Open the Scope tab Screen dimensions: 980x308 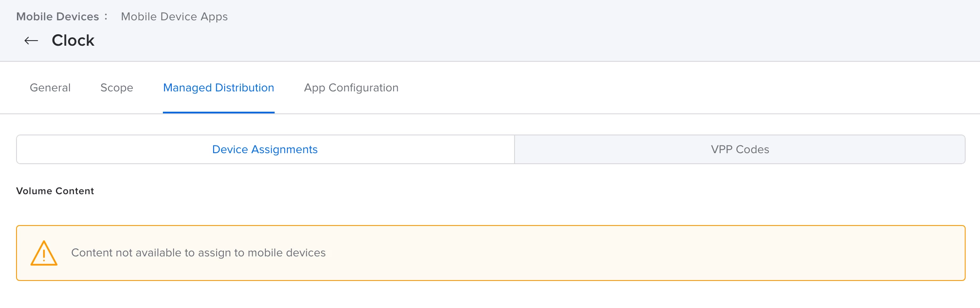[117, 88]
